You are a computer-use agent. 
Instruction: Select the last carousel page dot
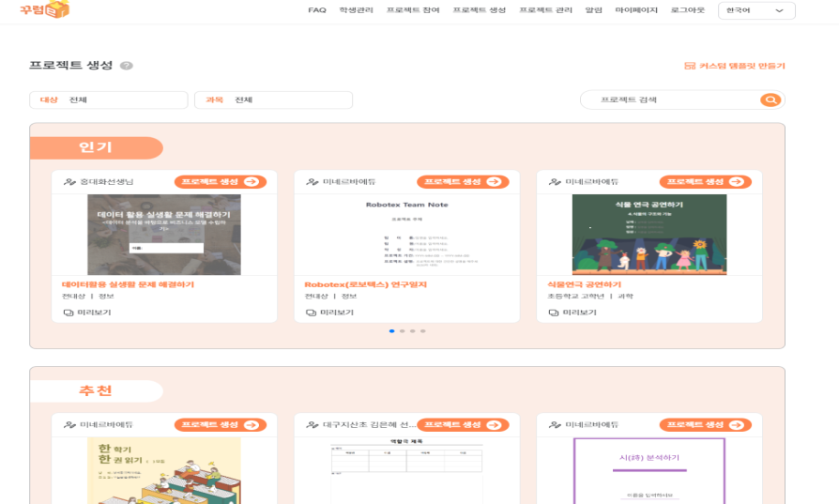(423, 331)
